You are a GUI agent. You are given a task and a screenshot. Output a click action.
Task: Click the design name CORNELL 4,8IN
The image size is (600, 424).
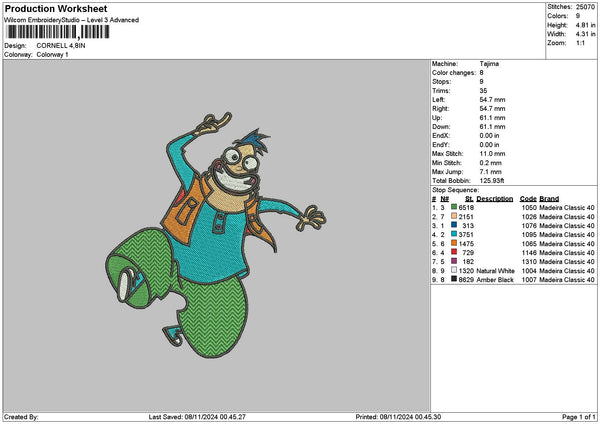(61, 46)
